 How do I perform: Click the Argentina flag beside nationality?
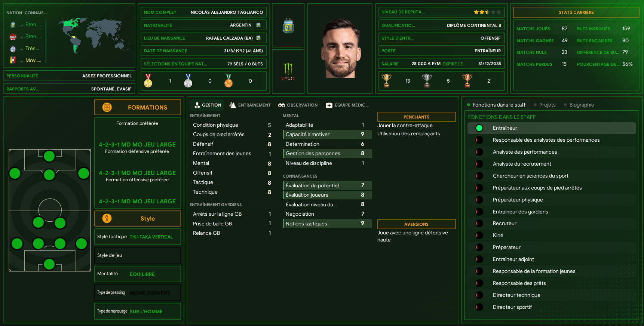click(258, 25)
